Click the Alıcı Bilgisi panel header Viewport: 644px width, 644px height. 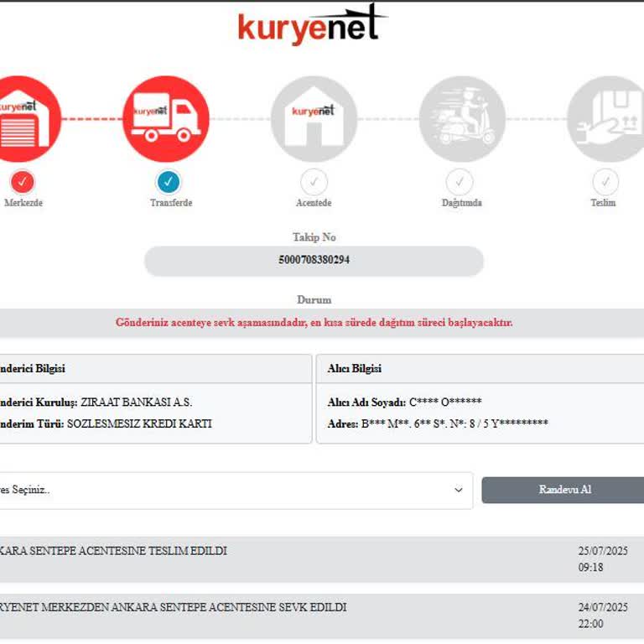(480, 369)
